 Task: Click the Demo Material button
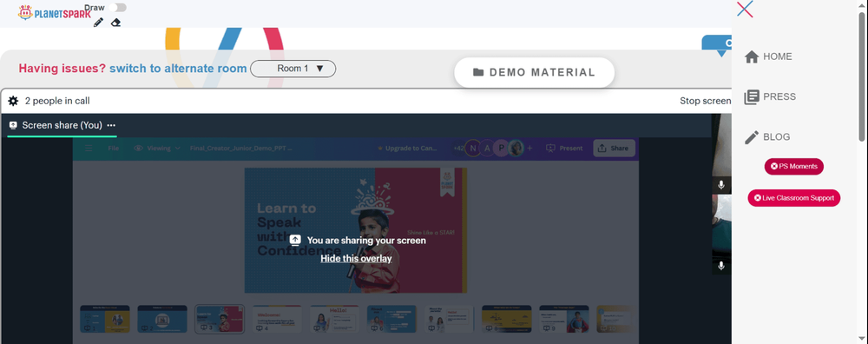coord(534,73)
